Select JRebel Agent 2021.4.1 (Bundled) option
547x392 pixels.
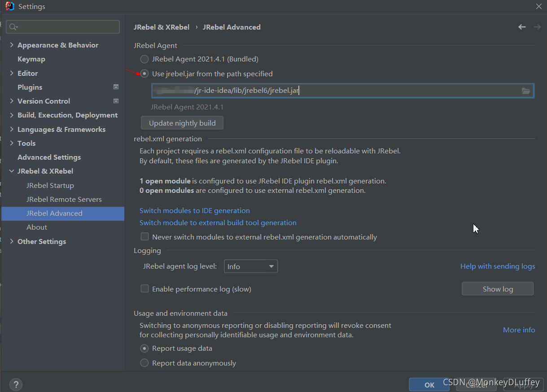coord(144,59)
